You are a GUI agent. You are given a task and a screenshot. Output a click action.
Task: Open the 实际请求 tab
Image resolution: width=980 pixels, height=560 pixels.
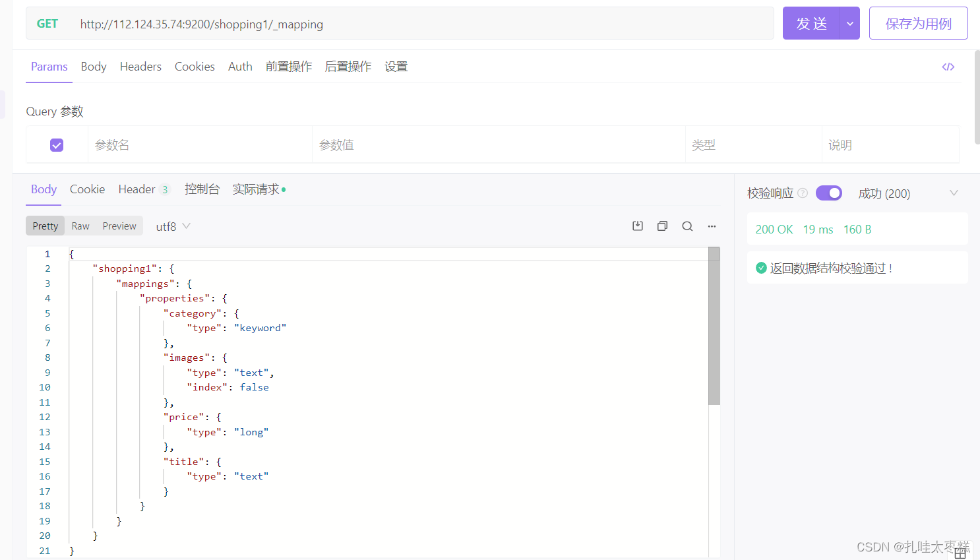tap(259, 189)
